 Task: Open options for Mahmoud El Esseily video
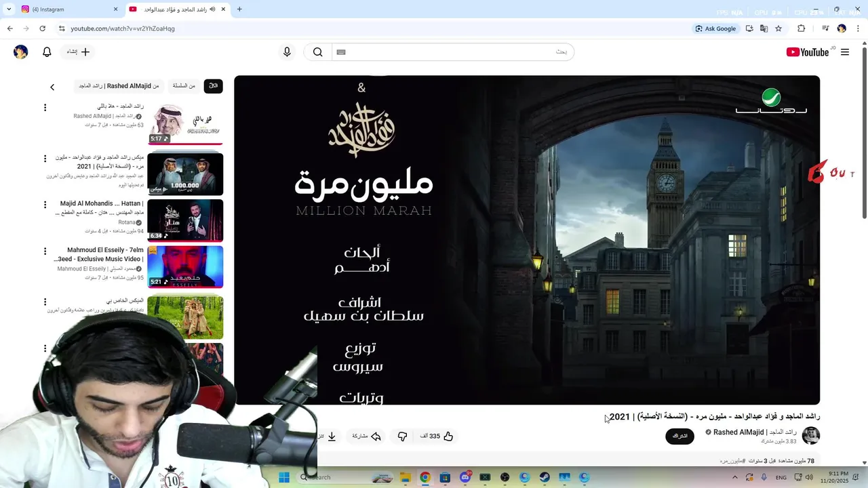pos(45,251)
